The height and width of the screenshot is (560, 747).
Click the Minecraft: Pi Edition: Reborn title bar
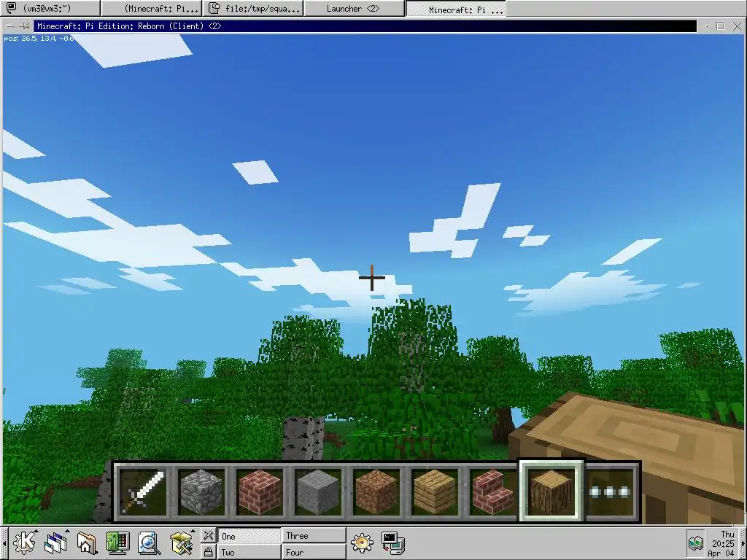point(365,26)
